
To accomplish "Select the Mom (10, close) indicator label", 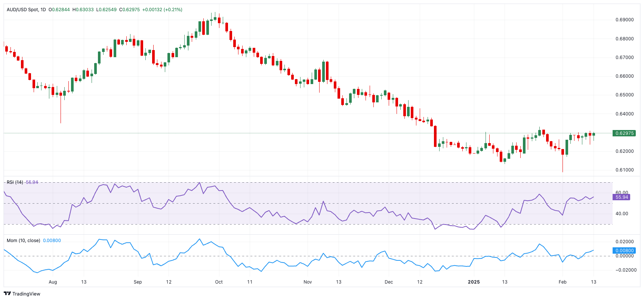I will [23, 241].
